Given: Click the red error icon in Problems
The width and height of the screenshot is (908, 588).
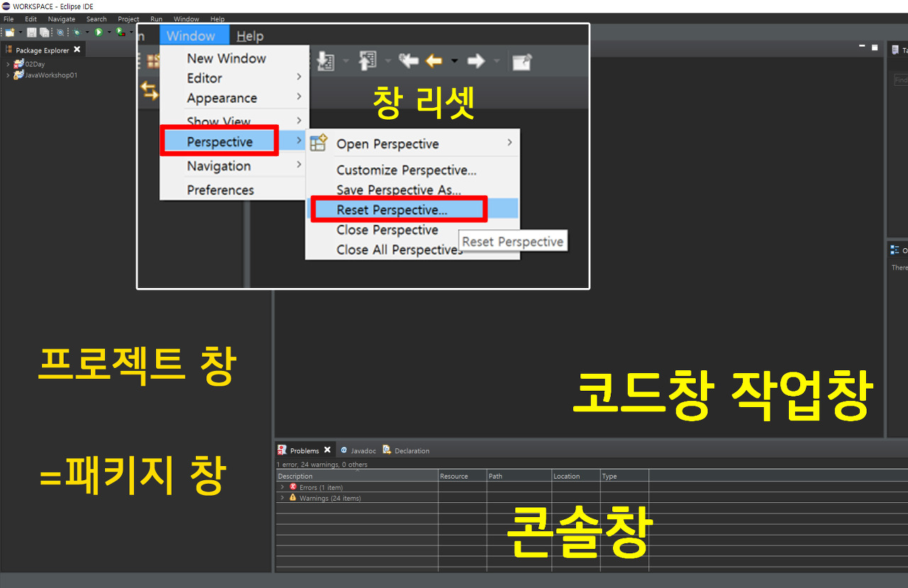Looking at the screenshot, I should pyautogui.click(x=293, y=487).
